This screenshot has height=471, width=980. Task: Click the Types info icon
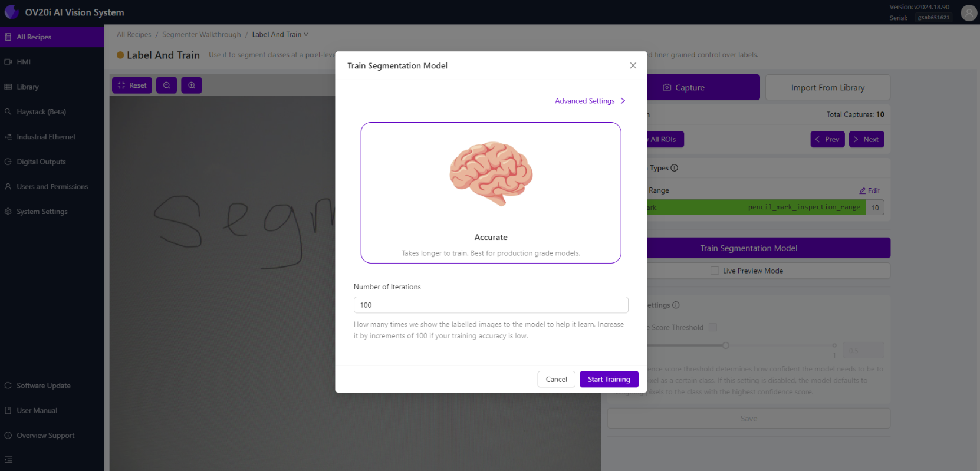[675, 168]
